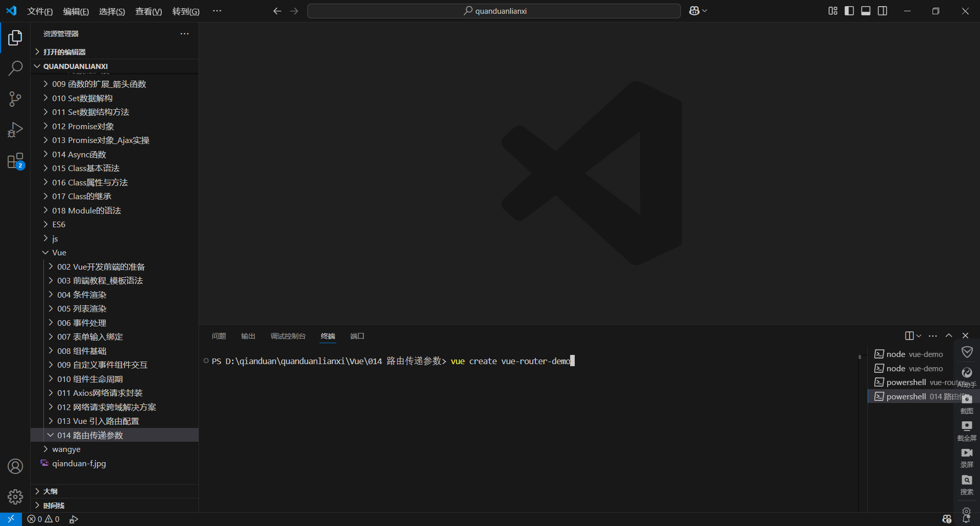Switch to the 问题 panel tab

click(x=219, y=336)
